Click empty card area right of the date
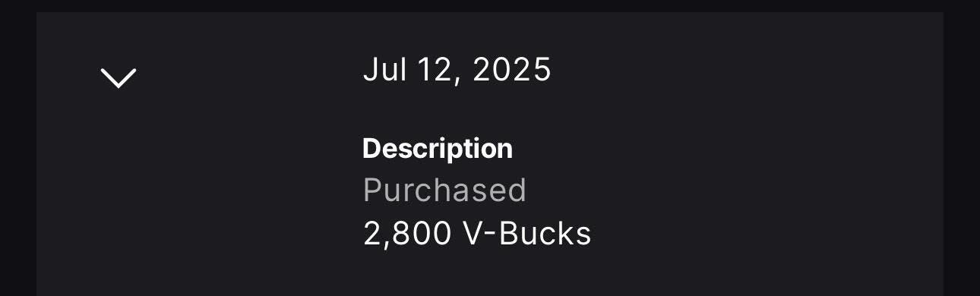 click(x=744, y=71)
